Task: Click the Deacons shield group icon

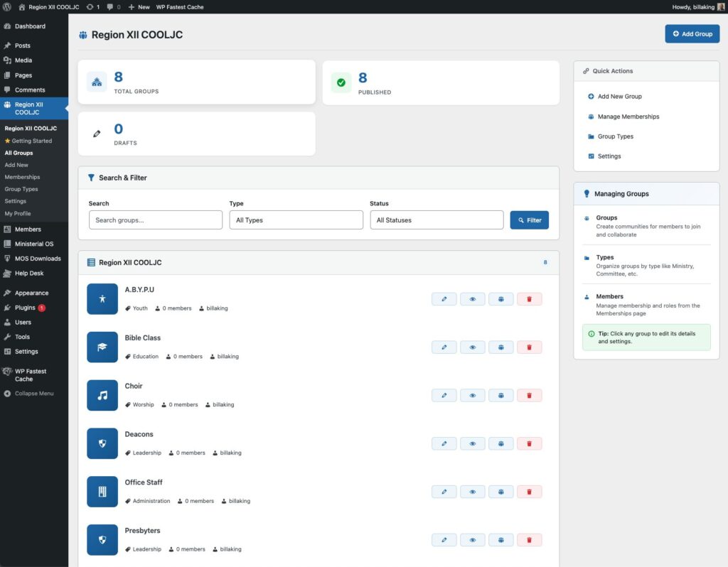Action: click(102, 443)
